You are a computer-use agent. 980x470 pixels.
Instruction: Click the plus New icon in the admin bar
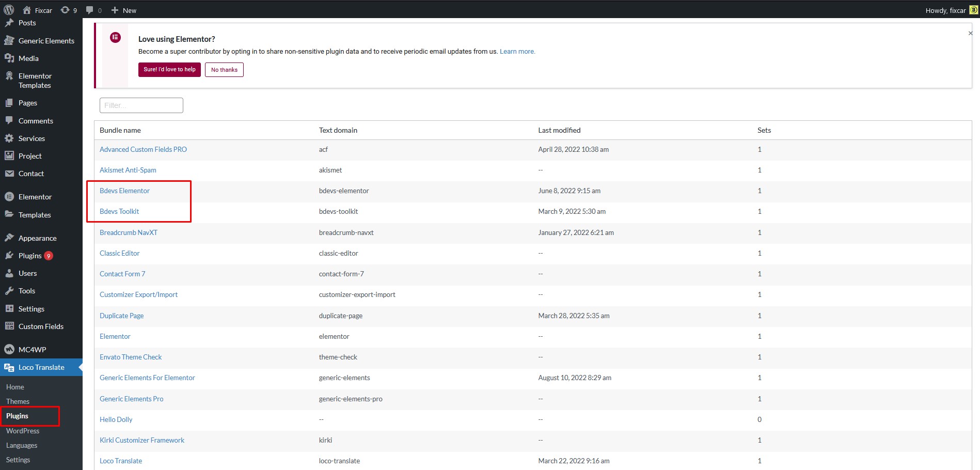point(115,10)
